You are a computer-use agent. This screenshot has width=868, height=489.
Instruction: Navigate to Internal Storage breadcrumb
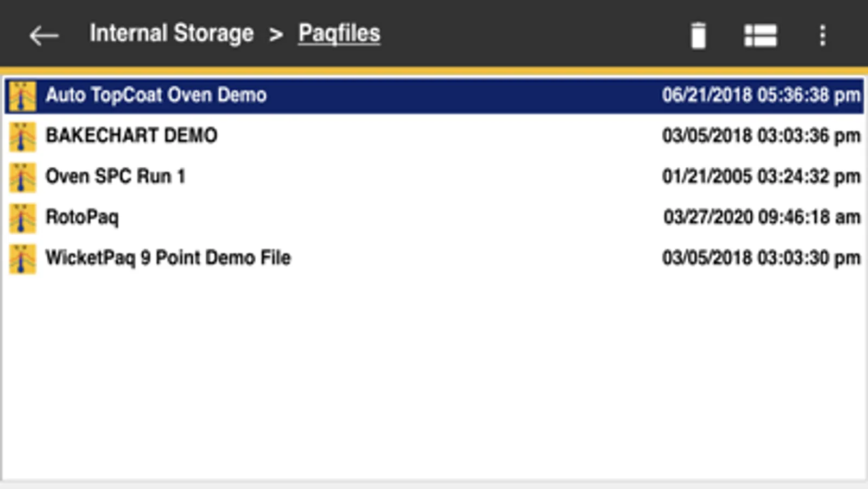172,34
